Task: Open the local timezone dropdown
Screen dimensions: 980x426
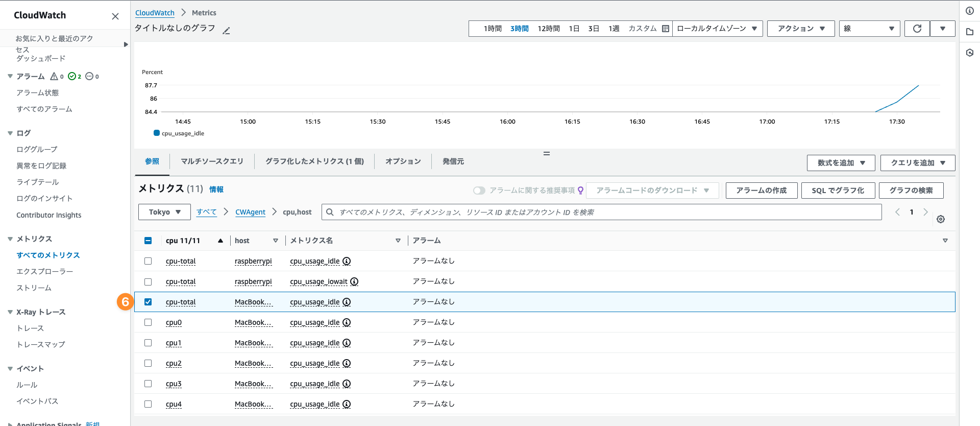Action: [x=717, y=29]
